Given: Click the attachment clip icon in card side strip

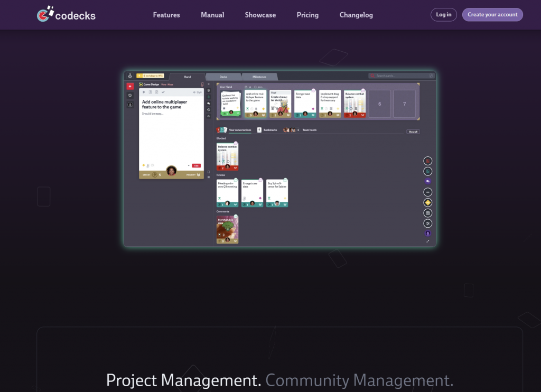Looking at the screenshot, I should [208, 97].
